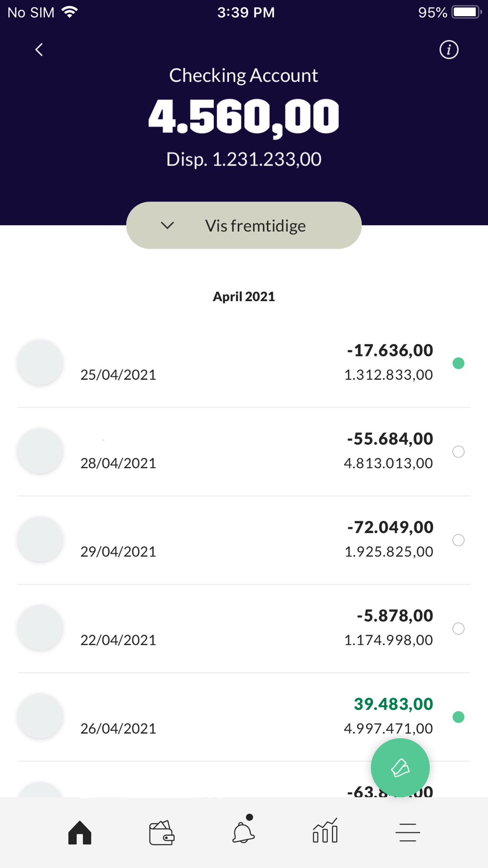Open the green 39.483,00 deposit amount
This screenshot has height=868, width=488.
[x=393, y=704]
